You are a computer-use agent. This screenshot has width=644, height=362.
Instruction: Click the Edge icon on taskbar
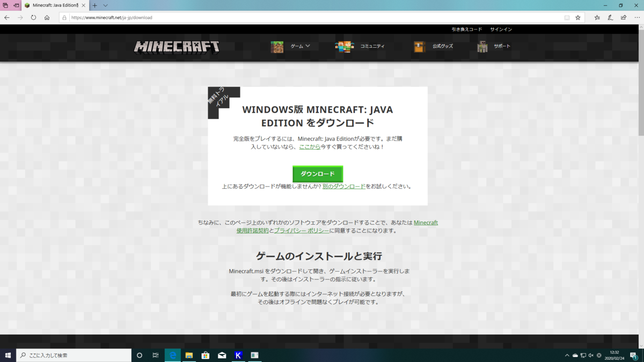pos(173,355)
